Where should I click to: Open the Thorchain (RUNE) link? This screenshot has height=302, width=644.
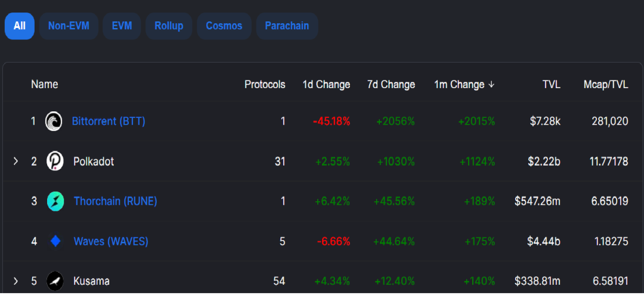pos(116,201)
